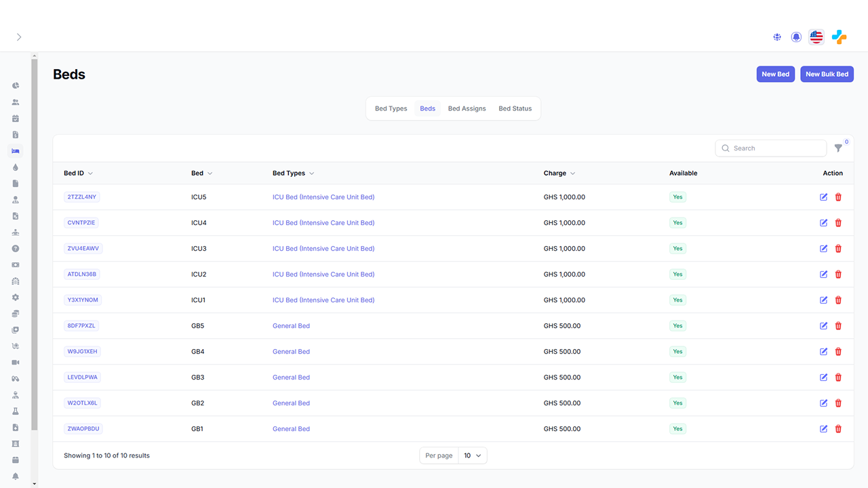
Task: Open the Per page dropdown
Action: pyautogui.click(x=472, y=455)
